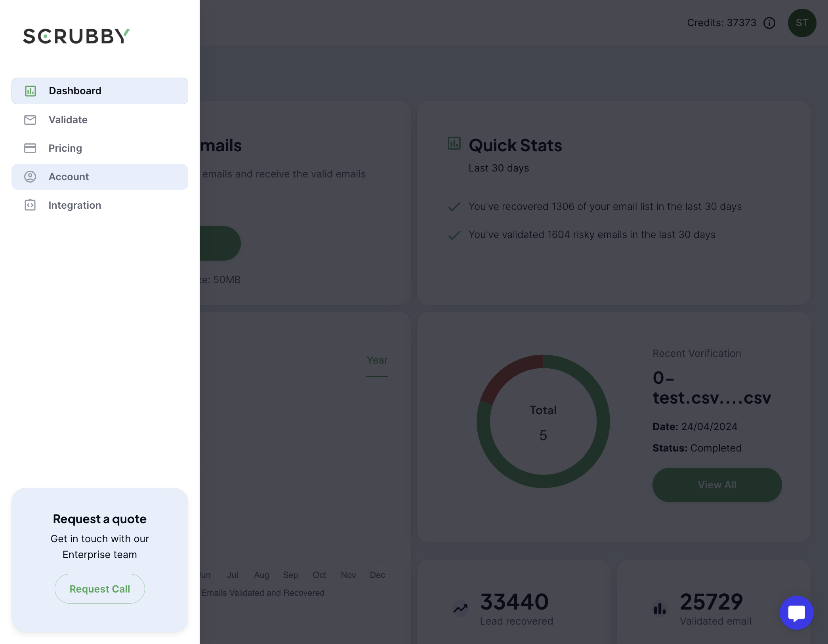Click the 'validated 1604 risky emails' line
Image resolution: width=828 pixels, height=644 pixels.
tap(592, 235)
